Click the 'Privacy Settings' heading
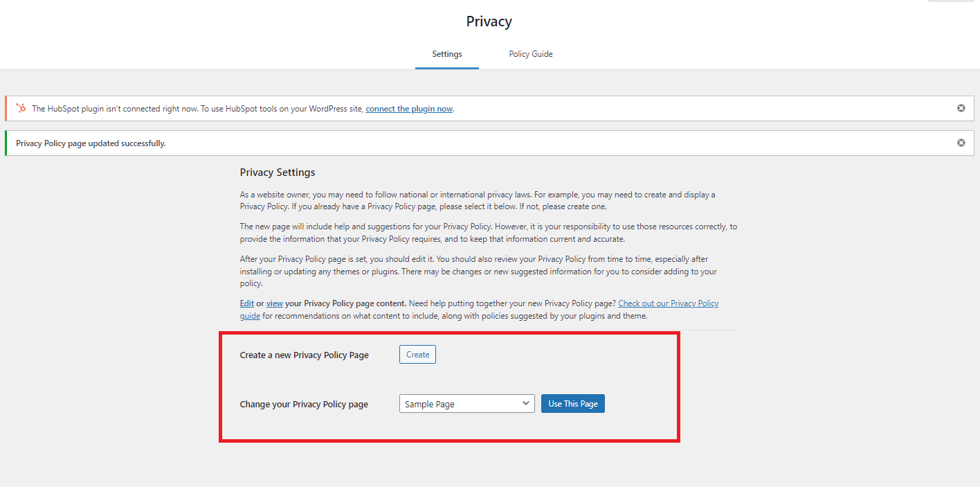 [x=278, y=172]
